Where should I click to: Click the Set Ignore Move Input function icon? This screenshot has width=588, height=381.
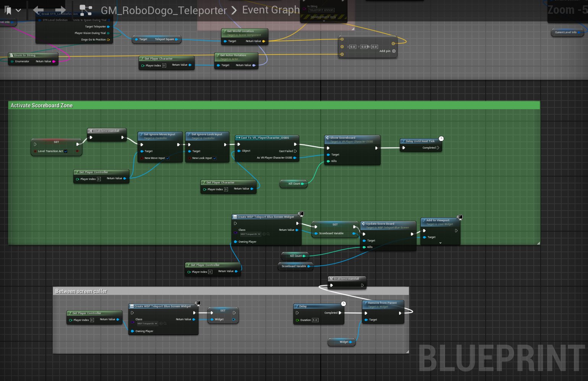[141, 134]
